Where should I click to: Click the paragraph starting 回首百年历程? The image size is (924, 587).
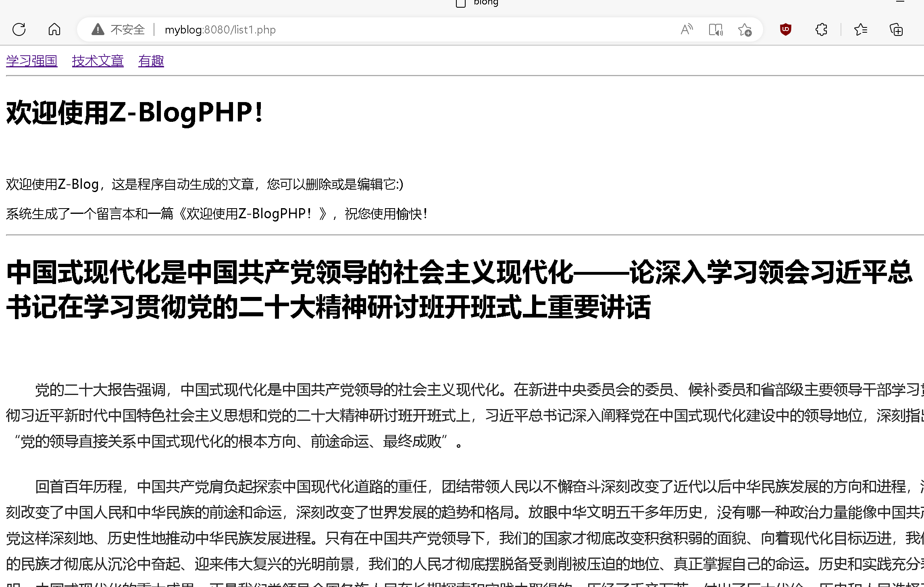(464, 525)
